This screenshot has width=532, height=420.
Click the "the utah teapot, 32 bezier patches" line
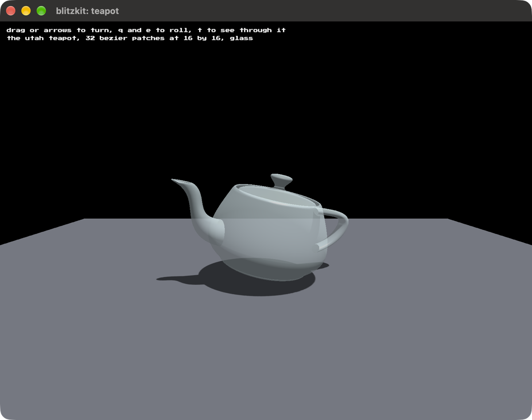pyautogui.click(x=130, y=38)
